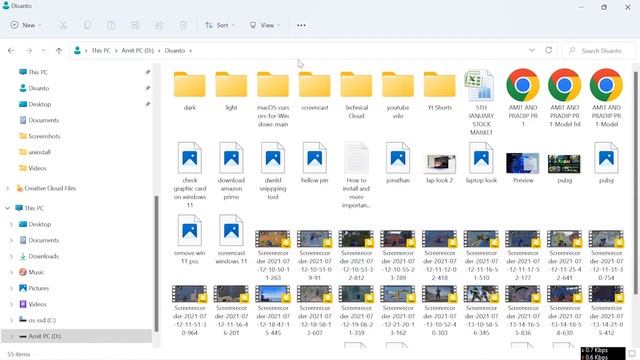Select the AMIT AND PRADIP PR 1 Chrome file

click(x=523, y=98)
